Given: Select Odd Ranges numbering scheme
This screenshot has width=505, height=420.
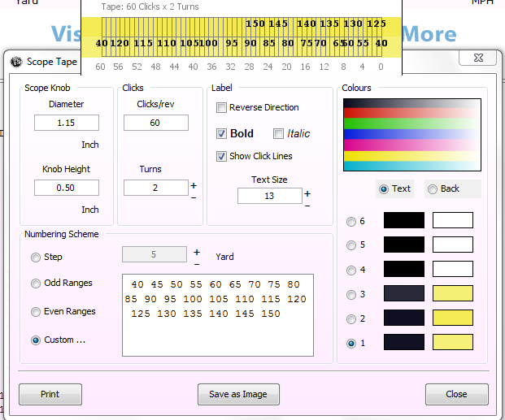Looking at the screenshot, I should point(36,284).
